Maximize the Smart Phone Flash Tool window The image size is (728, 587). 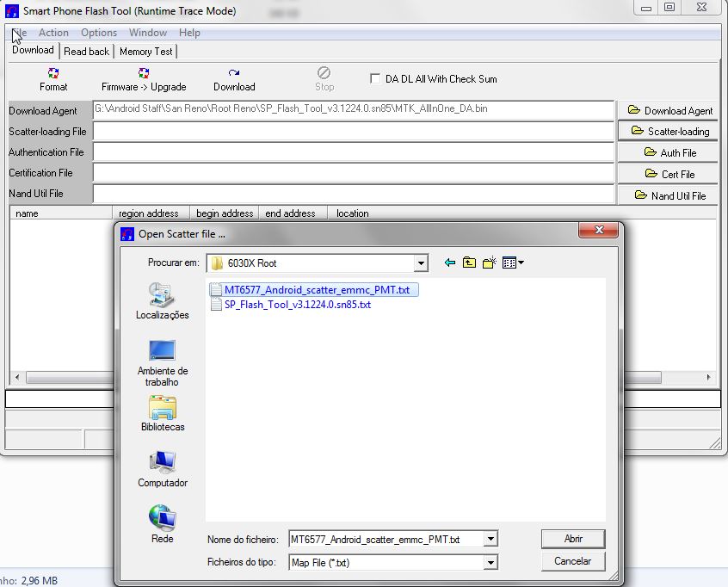(669, 8)
